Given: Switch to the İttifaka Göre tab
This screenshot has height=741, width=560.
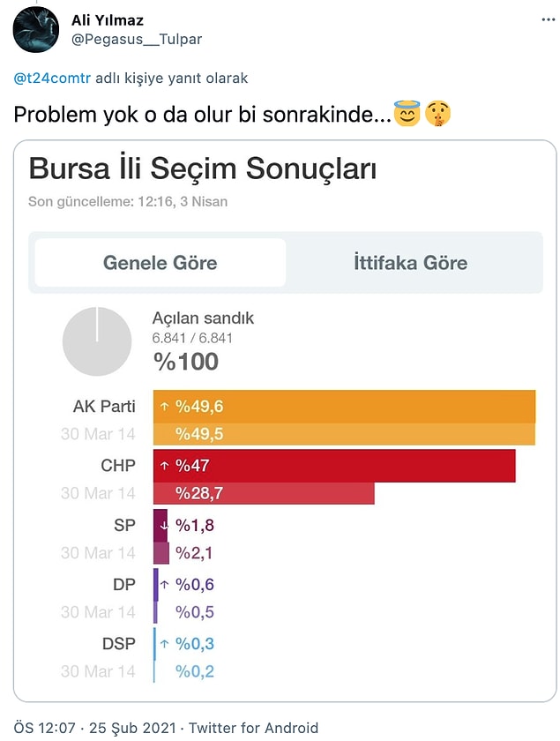Looking at the screenshot, I should [411, 263].
